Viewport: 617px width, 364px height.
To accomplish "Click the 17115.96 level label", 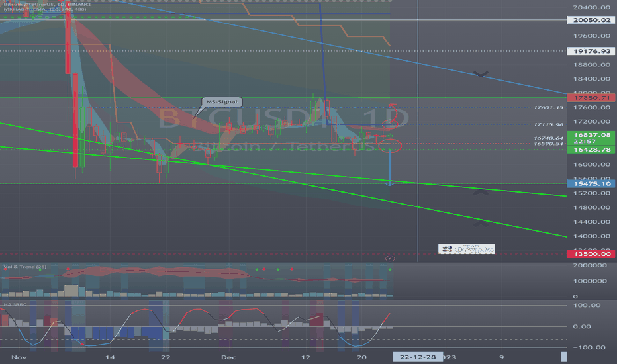I will pyautogui.click(x=548, y=124).
